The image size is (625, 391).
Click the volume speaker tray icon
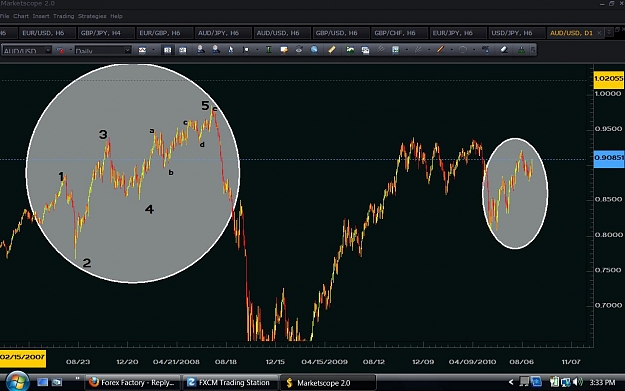(x=578, y=382)
